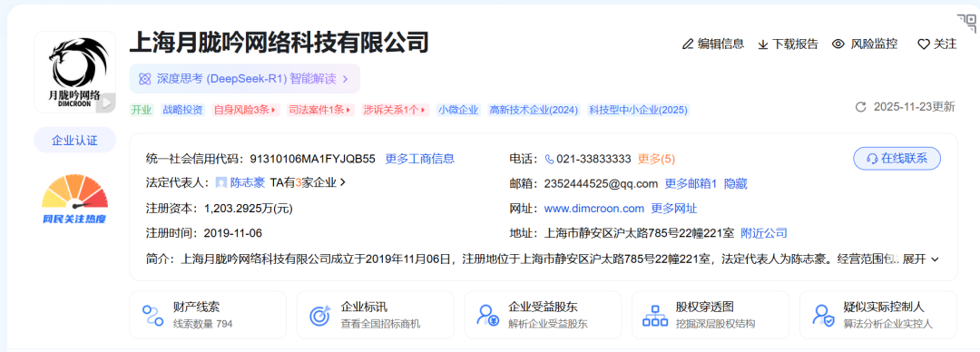This screenshot has height=352, width=980.
Task: Open the 陈志豪 legal representative link
Action: 248,183
